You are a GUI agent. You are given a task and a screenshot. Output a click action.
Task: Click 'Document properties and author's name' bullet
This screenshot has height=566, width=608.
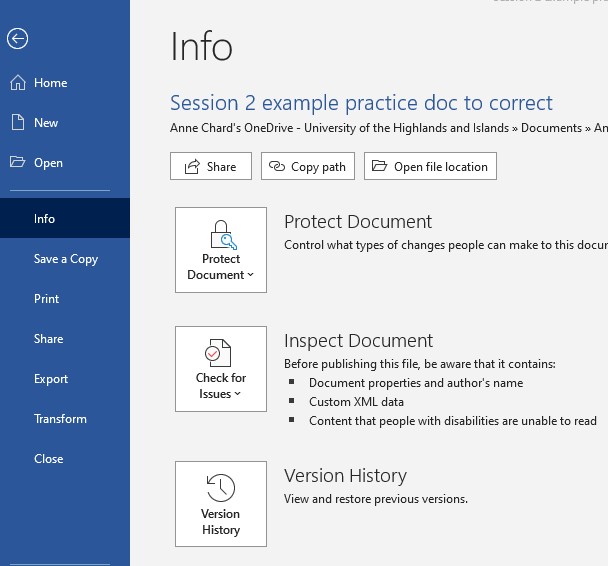(x=416, y=383)
